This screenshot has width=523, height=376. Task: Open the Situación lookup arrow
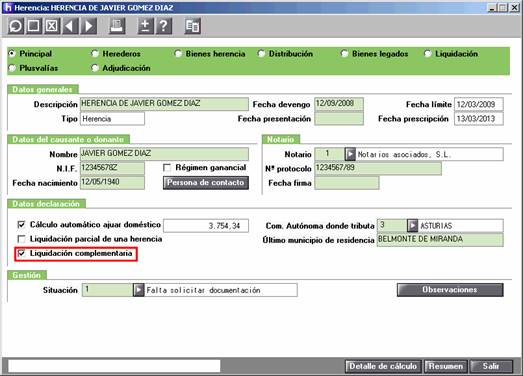click(138, 290)
